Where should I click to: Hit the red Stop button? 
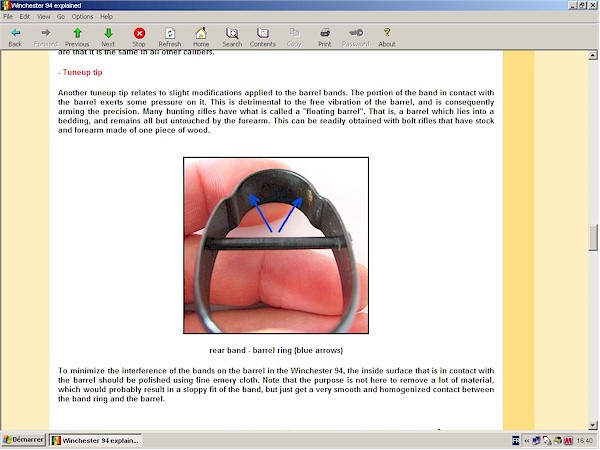pyautogui.click(x=139, y=38)
